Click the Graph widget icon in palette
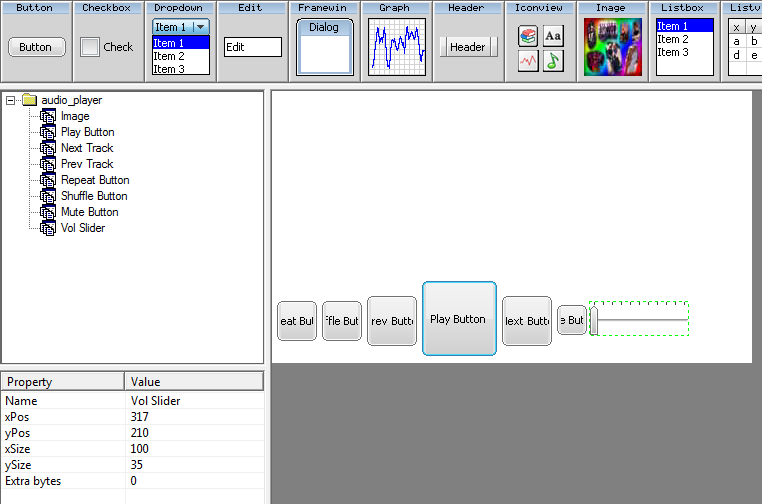The image size is (762, 504). (394, 47)
